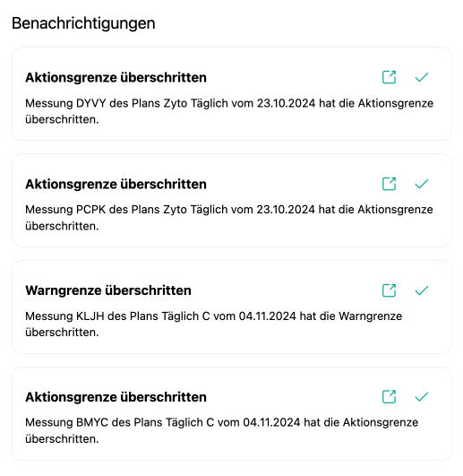Viewport: 463px width, 476px height.
Task: Select the Aktionsgrenze überschritten title for BMYC
Action: point(116,397)
